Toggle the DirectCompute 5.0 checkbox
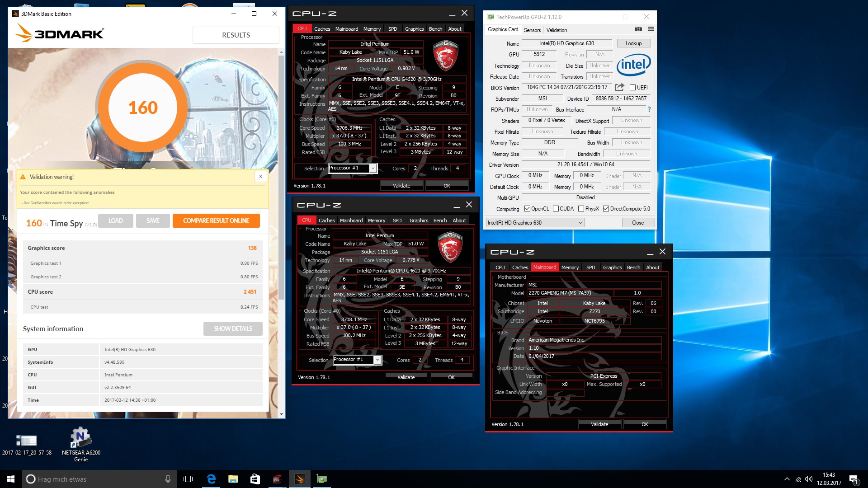The width and height of the screenshot is (868, 488). click(606, 209)
